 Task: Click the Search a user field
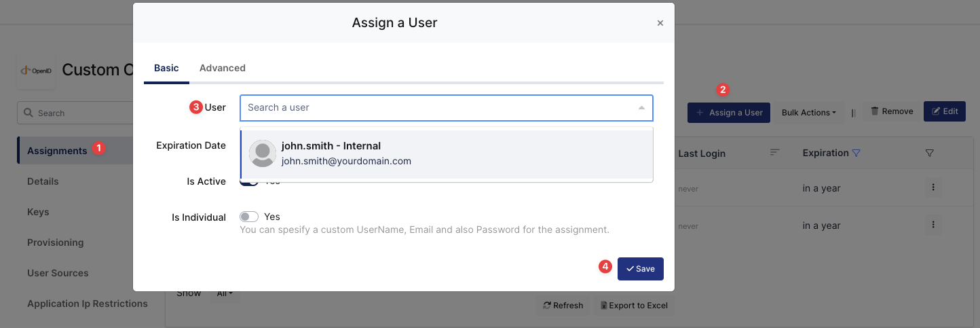click(438, 107)
